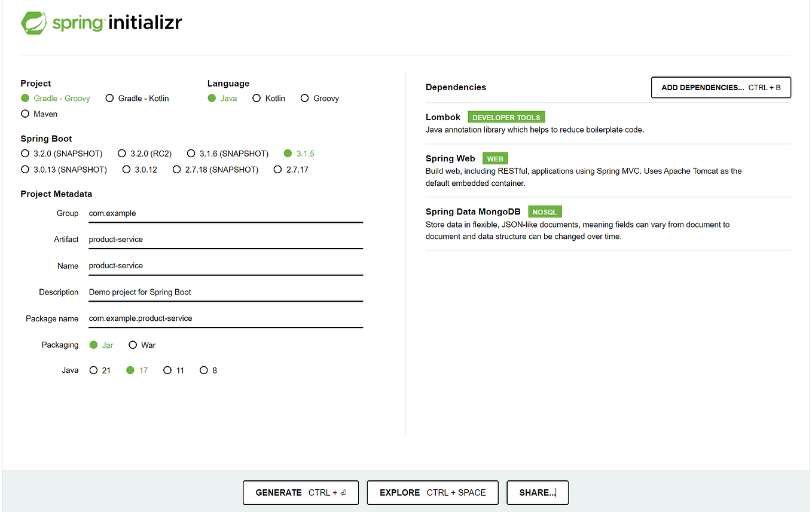Select Maven as the project type

tap(25, 114)
